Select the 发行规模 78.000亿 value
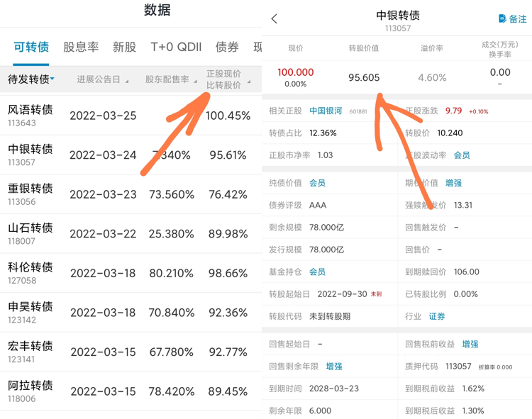 tap(327, 250)
